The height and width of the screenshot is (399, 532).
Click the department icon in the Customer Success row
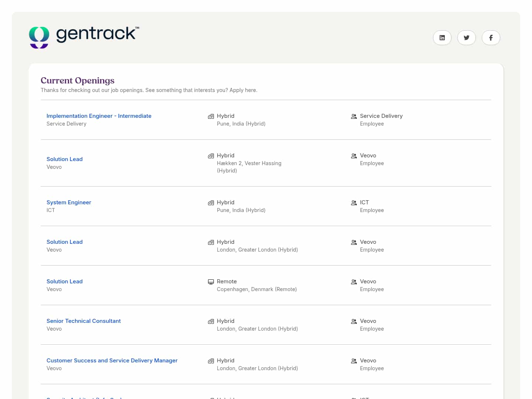(354, 361)
